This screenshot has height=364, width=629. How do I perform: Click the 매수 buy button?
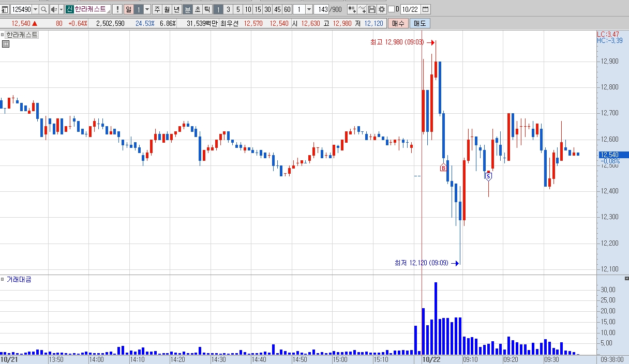398,23
